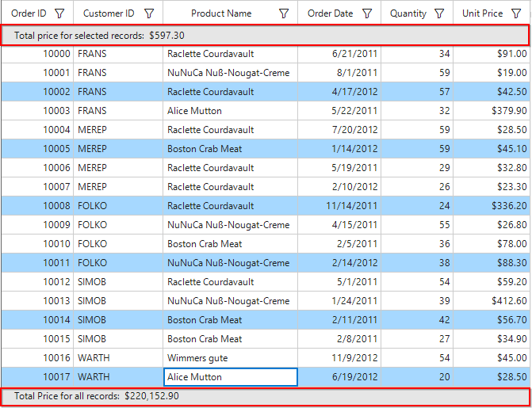The image size is (532, 408).
Task: Click the customer ID cell in order 10016
Action: [x=118, y=358]
